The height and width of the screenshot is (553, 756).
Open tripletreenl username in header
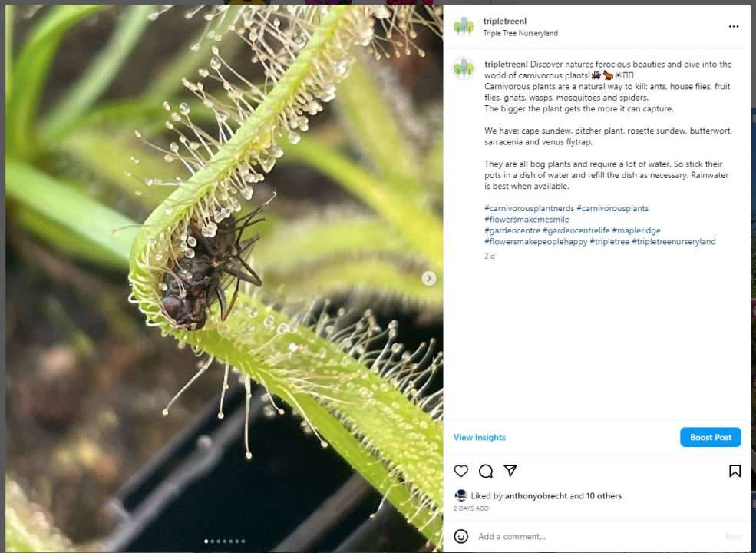[x=505, y=22]
